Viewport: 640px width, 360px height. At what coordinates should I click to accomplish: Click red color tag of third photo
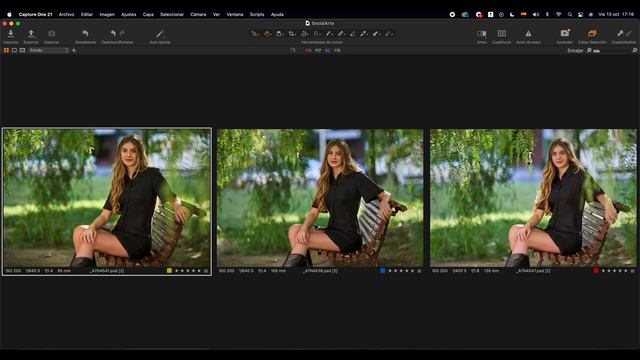coord(596,271)
